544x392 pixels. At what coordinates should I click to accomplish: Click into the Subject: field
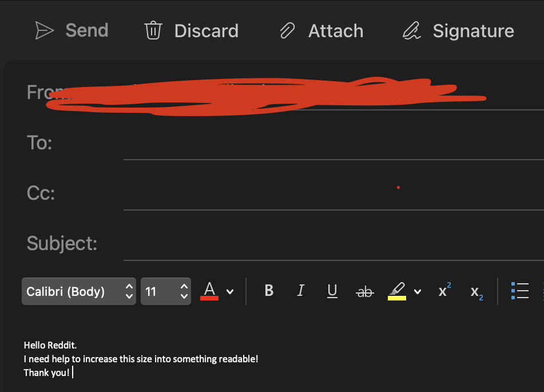tap(333, 243)
